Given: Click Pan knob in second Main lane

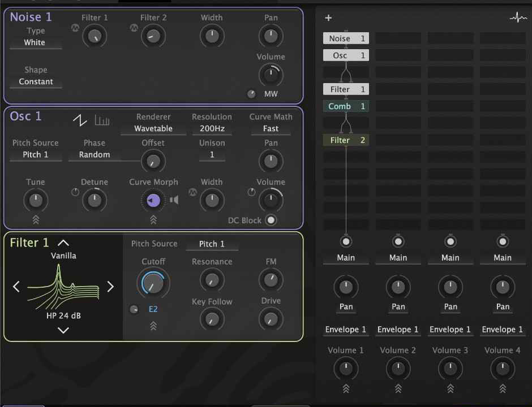Looking at the screenshot, I should tap(398, 287).
